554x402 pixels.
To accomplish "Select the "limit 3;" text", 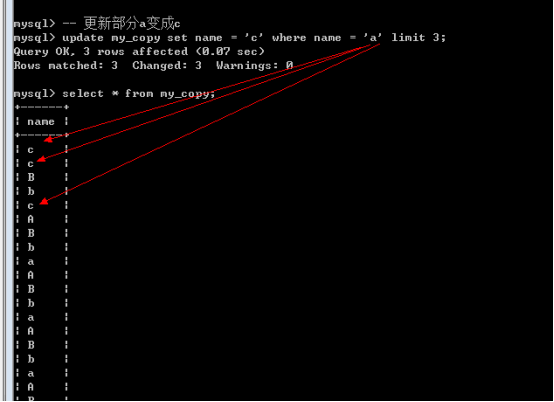I will click(419, 37).
